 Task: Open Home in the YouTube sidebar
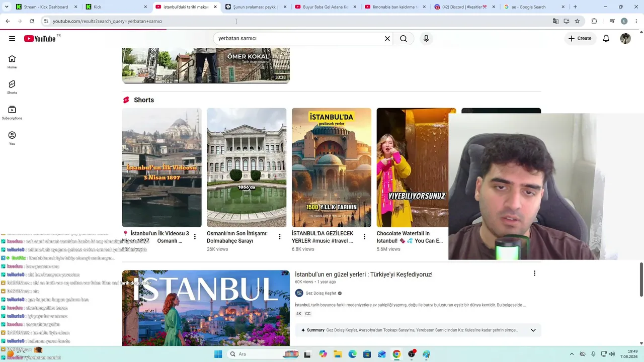(12, 62)
